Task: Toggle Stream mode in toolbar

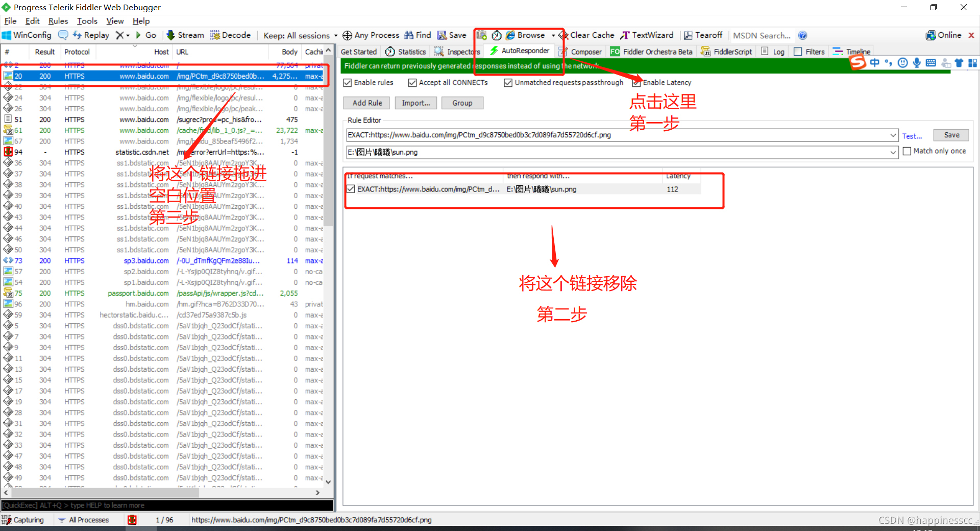Action: 185,35
